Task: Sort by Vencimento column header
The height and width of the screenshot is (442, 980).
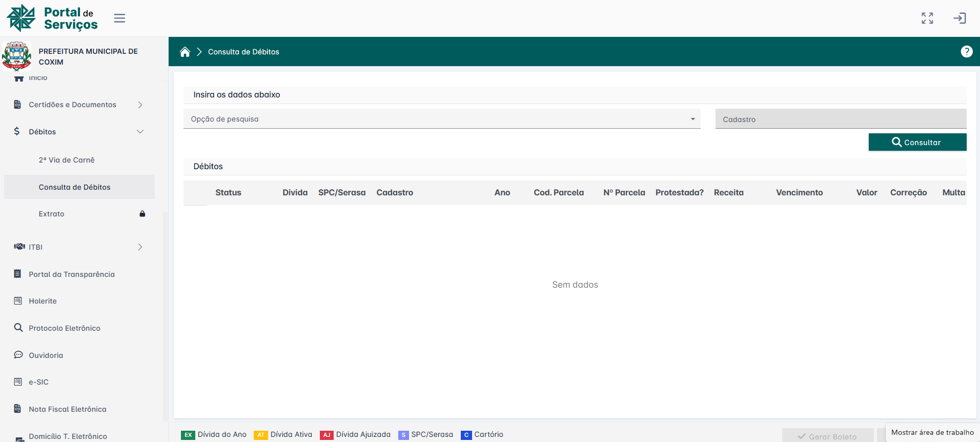Action: click(x=799, y=193)
